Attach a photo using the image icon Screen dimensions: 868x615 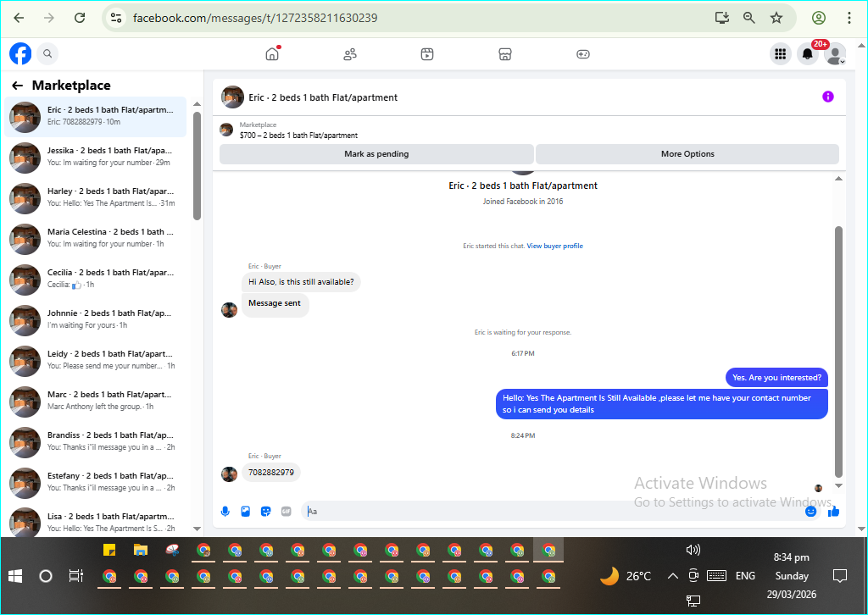(246, 512)
